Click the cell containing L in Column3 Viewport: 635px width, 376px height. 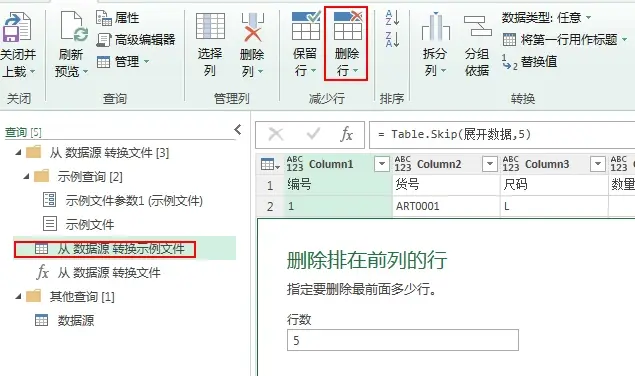554,206
